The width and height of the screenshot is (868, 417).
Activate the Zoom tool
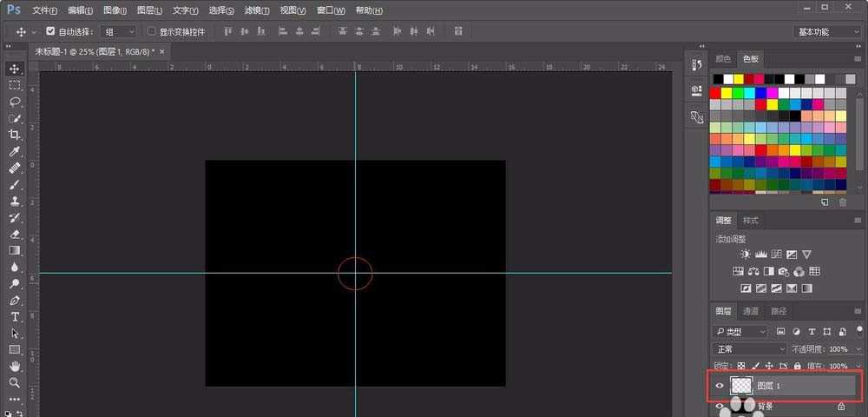pos(15,382)
